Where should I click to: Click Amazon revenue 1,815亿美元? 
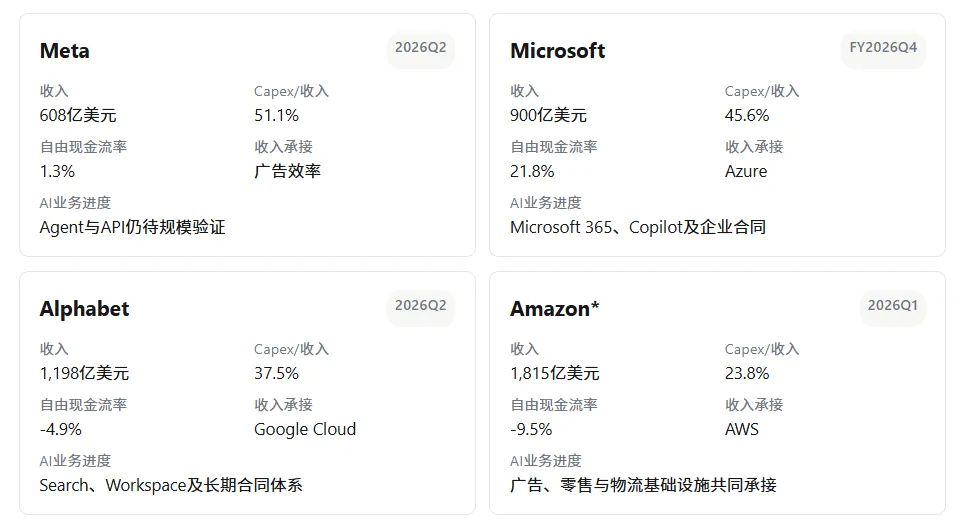tap(554, 373)
